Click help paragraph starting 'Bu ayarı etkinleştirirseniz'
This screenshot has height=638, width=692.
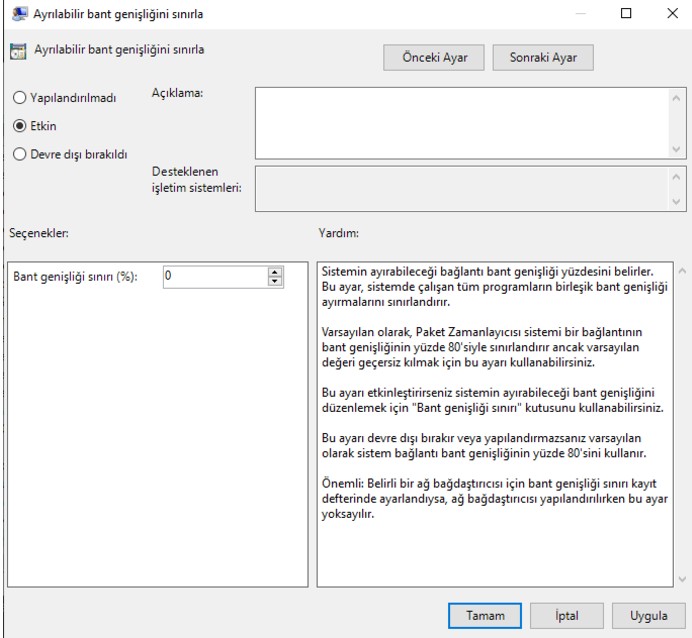(493, 400)
